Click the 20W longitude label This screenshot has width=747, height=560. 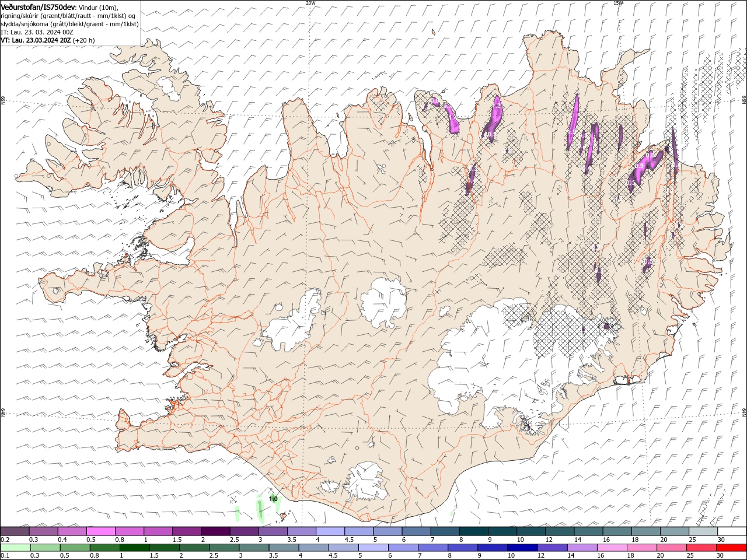click(310, 3)
